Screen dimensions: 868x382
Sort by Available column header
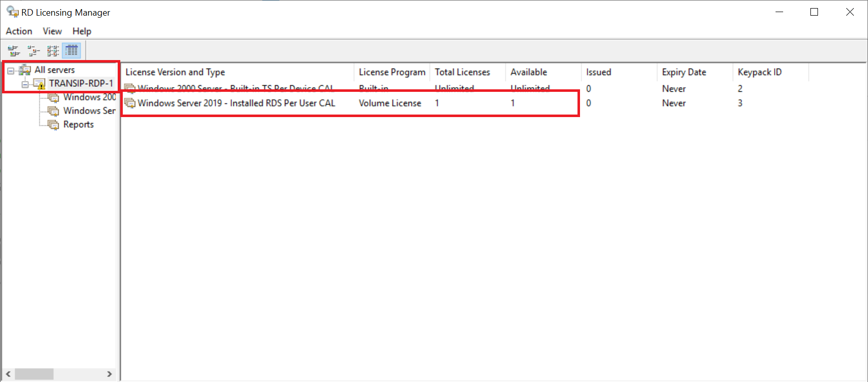coord(544,72)
